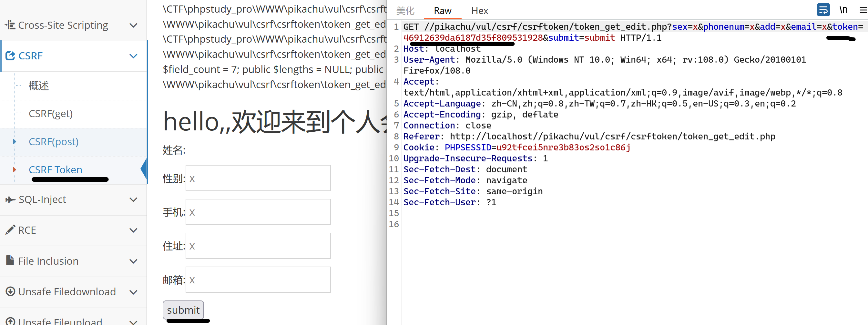Open the CSRF(get) submenu item
Image resolution: width=868 pixels, height=325 pixels.
51,114
